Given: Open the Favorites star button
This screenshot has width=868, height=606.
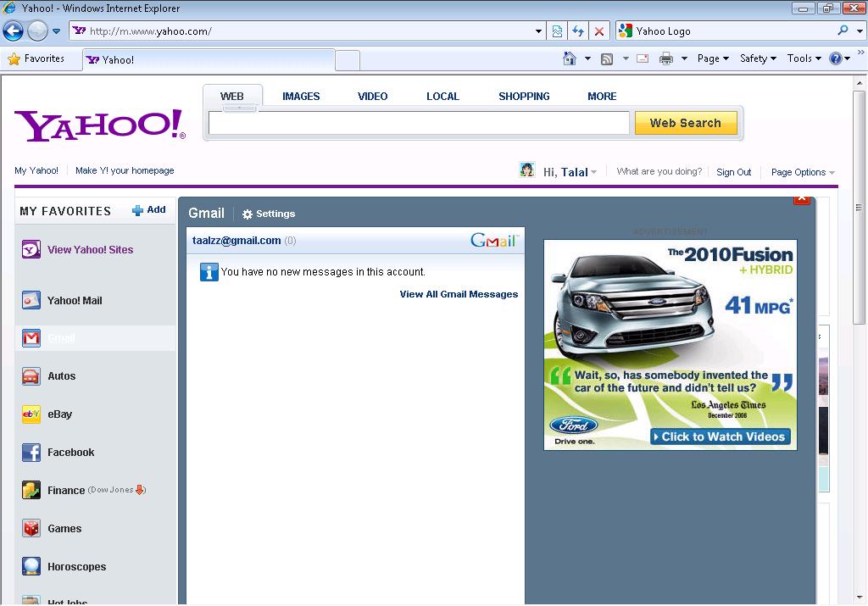Looking at the screenshot, I should pos(36,58).
